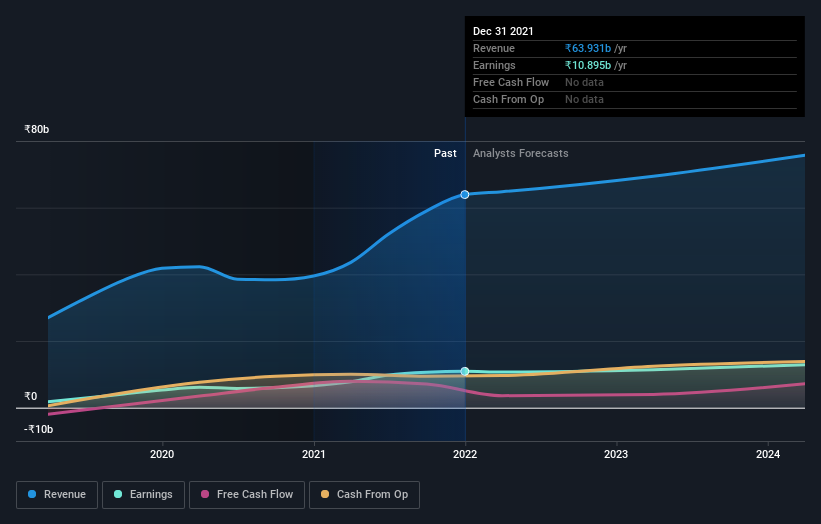Select the Revenue data point marker at 2022
Viewport: 821px width, 524px height.
[x=465, y=195]
